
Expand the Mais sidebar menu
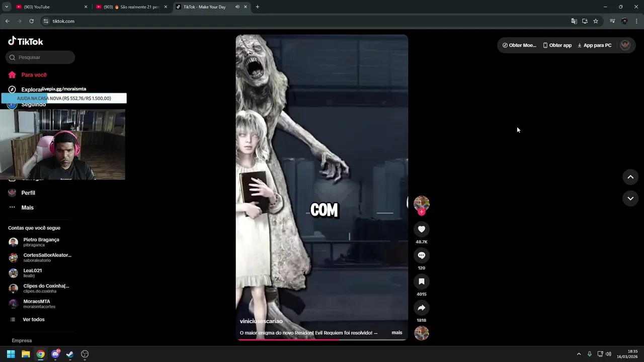[22, 208]
